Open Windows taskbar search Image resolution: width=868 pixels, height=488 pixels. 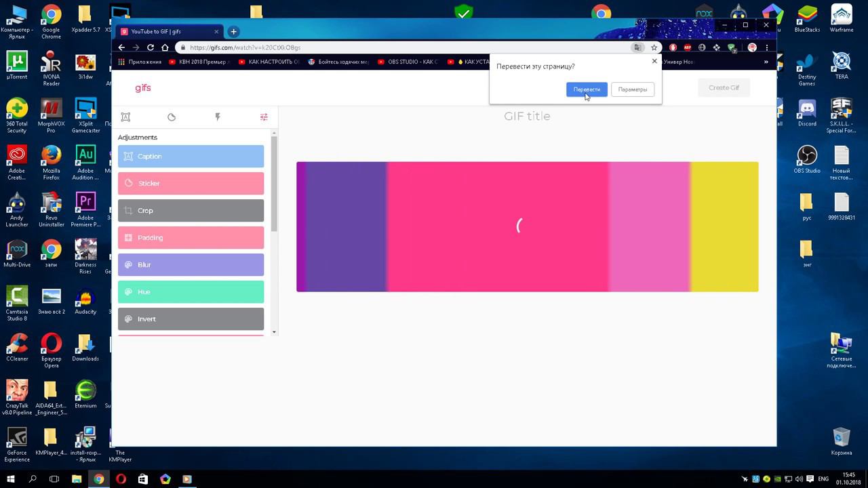(33, 479)
